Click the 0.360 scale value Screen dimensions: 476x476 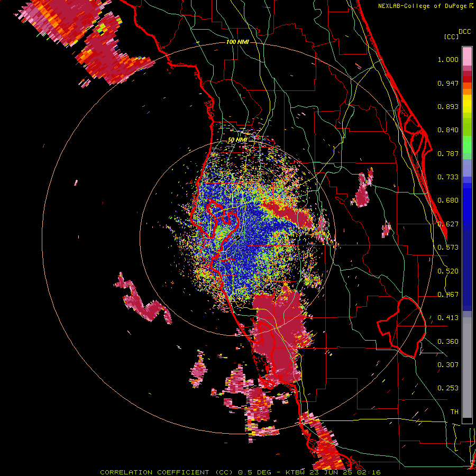point(448,342)
